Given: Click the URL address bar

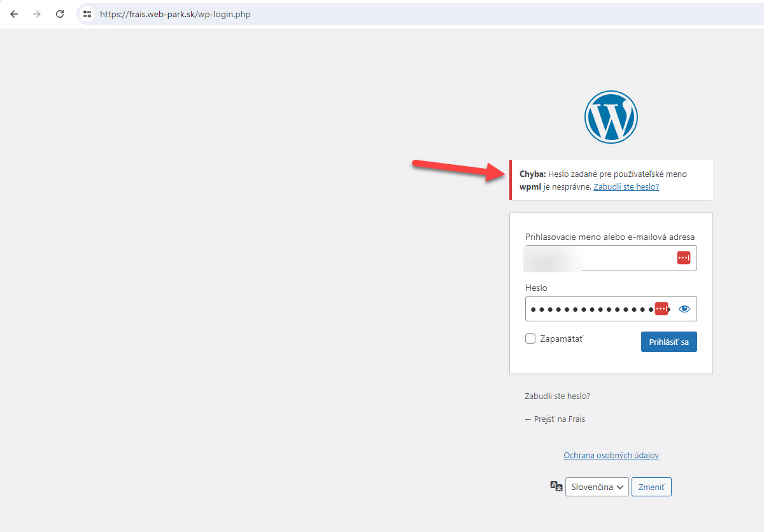Looking at the screenshot, I should (420, 14).
